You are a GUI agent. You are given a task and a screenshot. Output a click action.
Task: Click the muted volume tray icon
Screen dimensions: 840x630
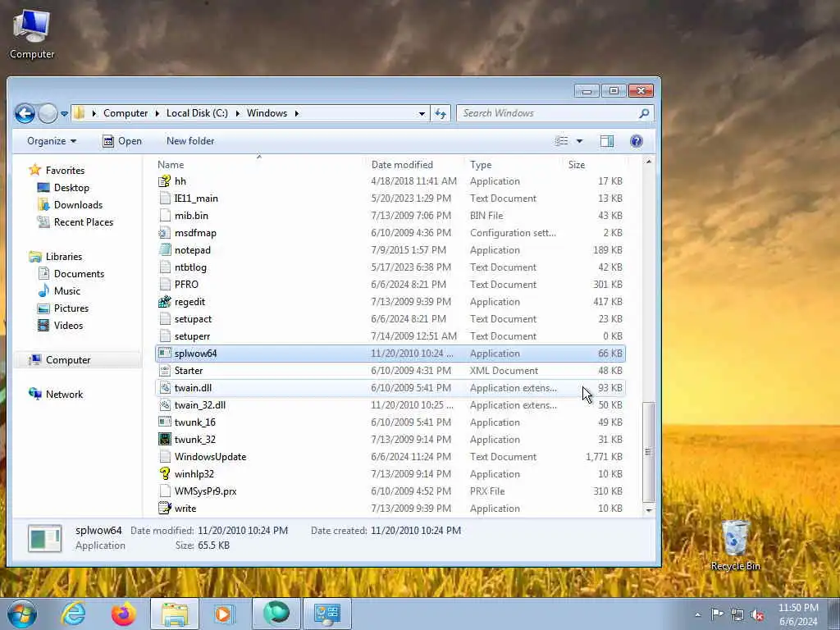pyautogui.click(x=757, y=615)
